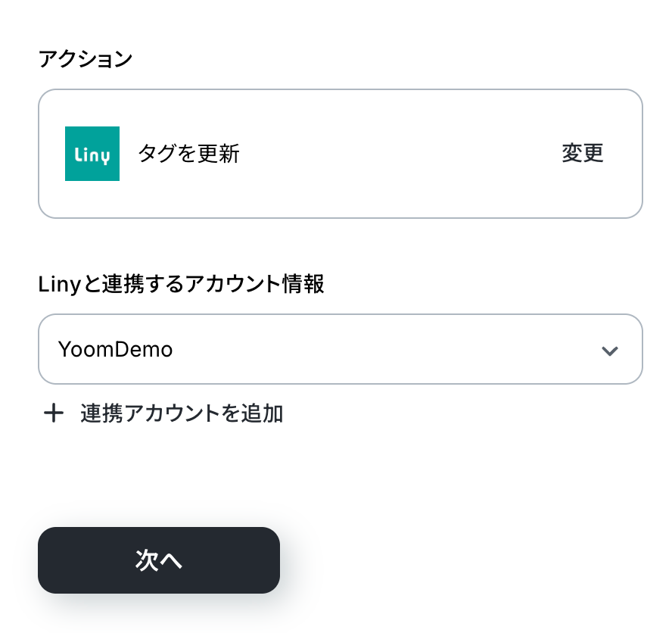The width and height of the screenshot is (672, 633).
Task: Click the chevron arrow in account field
Action: 609,351
